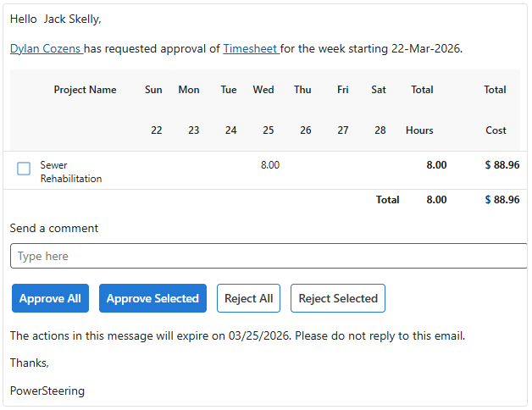532x410 pixels.
Task: Click the Sewer Rehabilitation project name
Action: (71, 172)
